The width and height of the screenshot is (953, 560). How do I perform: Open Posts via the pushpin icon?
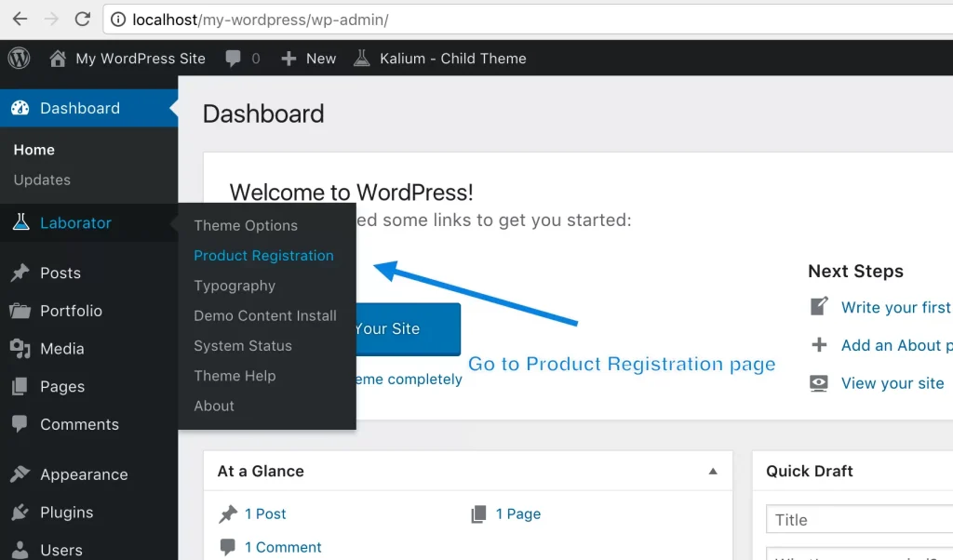coord(20,273)
